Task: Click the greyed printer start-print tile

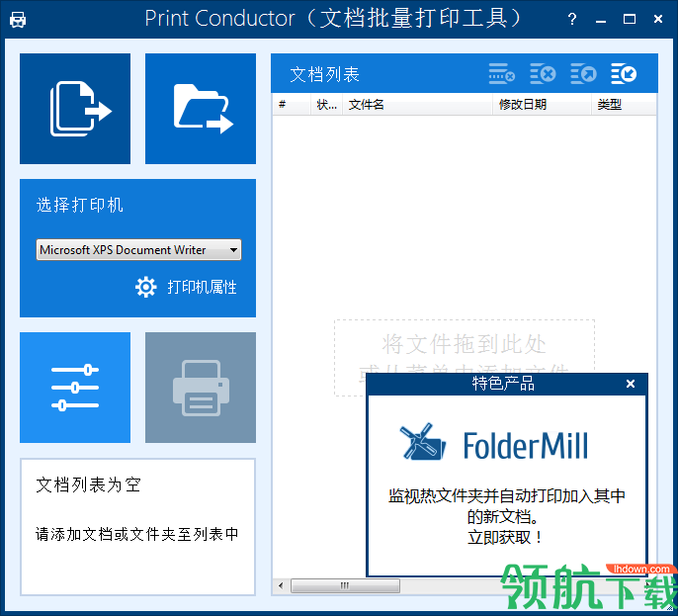Action: [x=201, y=388]
